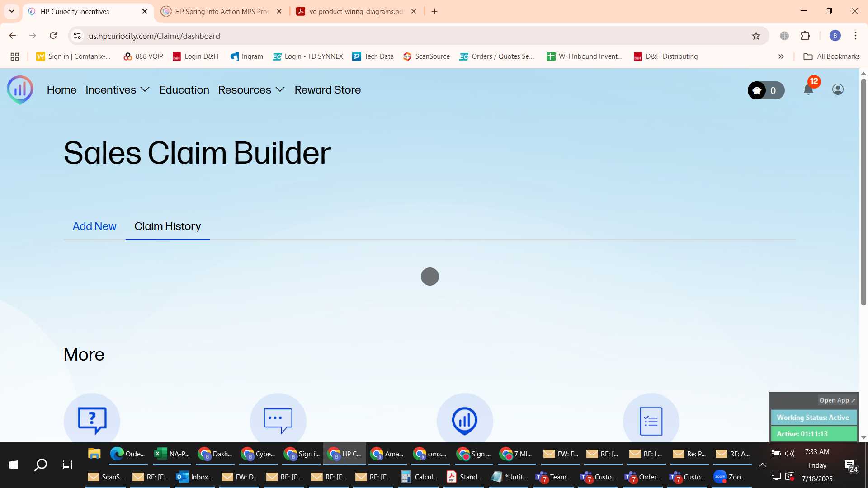Open File Explorer from the taskbar
The height and width of the screenshot is (488, 868).
point(94,454)
